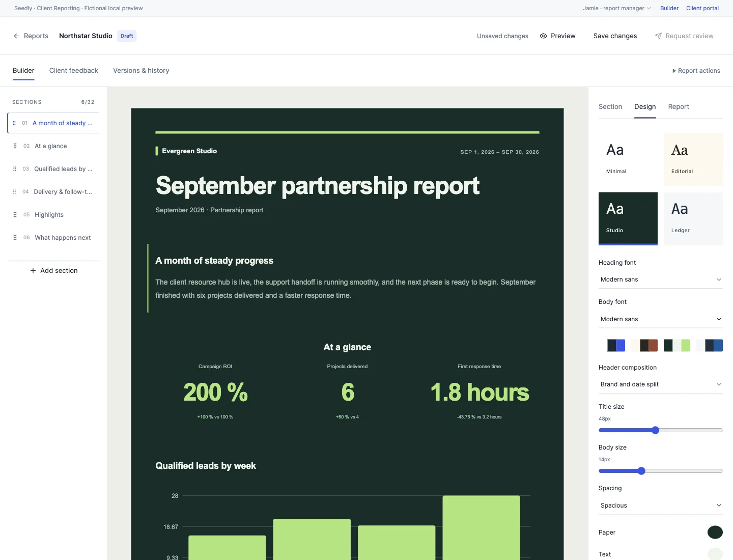Click the back arrow next to Reports
733x560 pixels.
pyautogui.click(x=16, y=36)
